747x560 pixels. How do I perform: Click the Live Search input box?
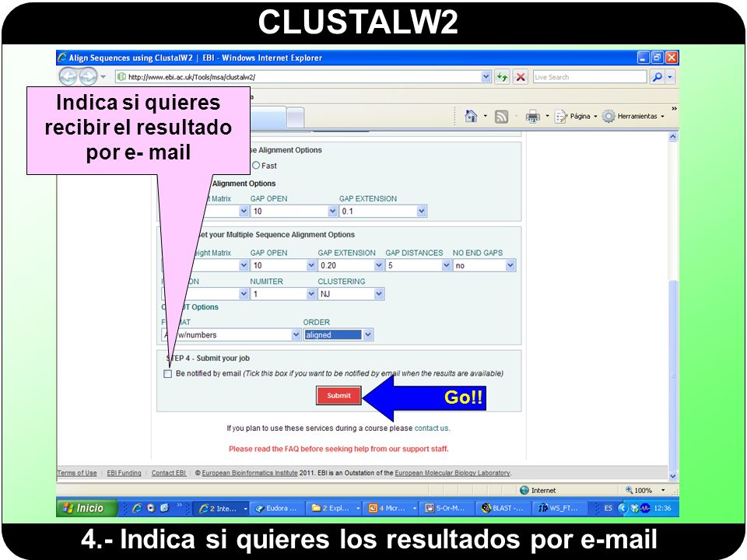(x=589, y=77)
